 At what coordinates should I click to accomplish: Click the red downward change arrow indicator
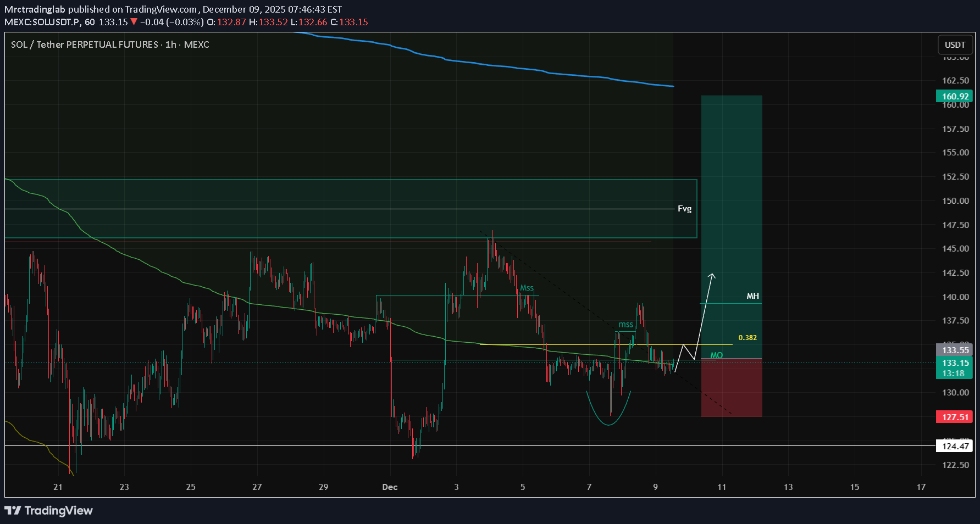tap(134, 22)
